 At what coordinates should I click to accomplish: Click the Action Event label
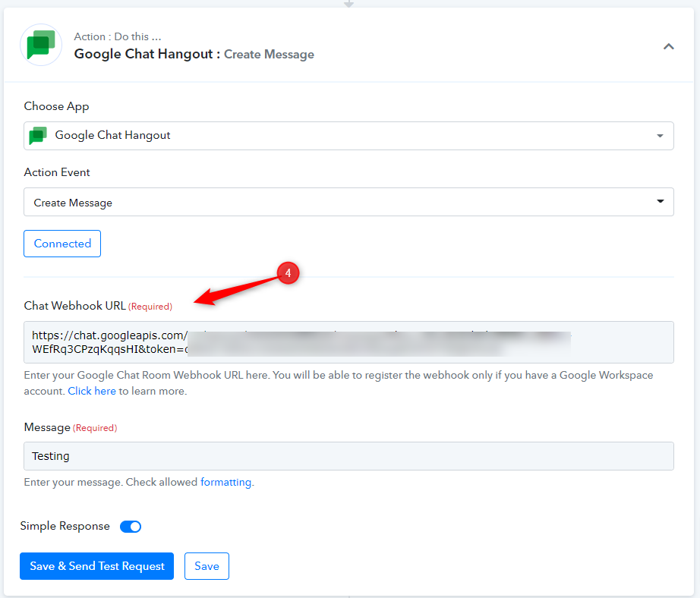57,172
